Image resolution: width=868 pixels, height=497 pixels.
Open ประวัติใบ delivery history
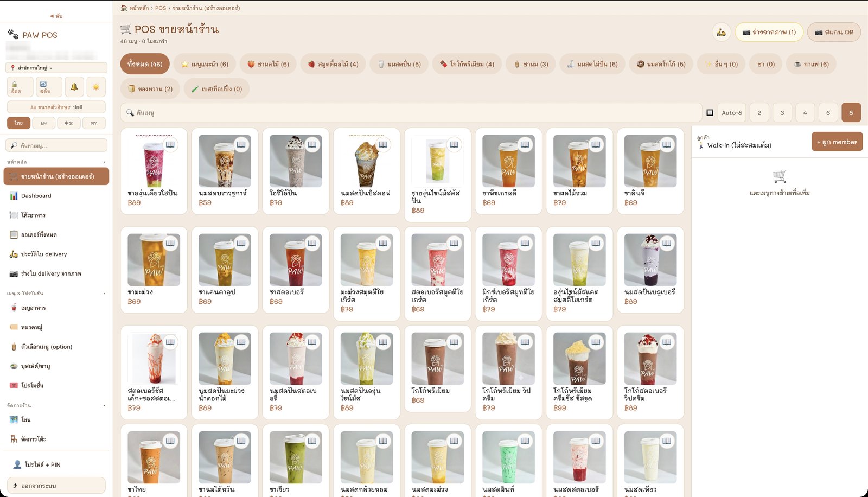coord(56,254)
